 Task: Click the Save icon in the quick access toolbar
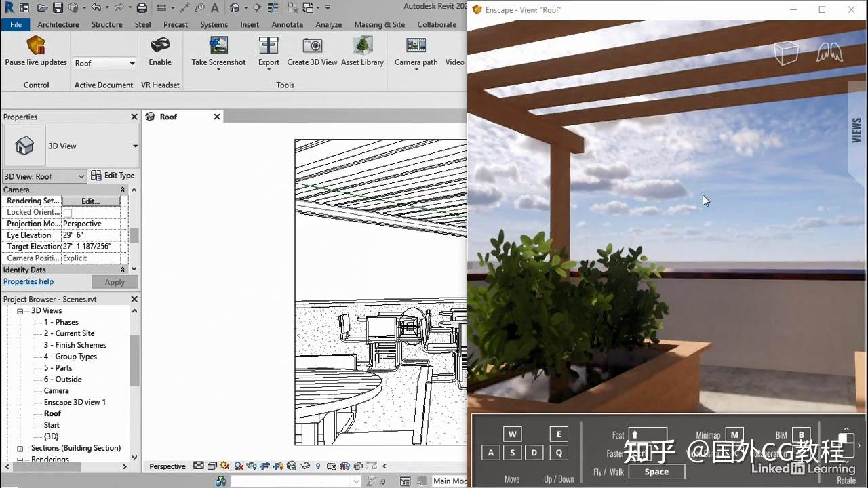pos(58,8)
